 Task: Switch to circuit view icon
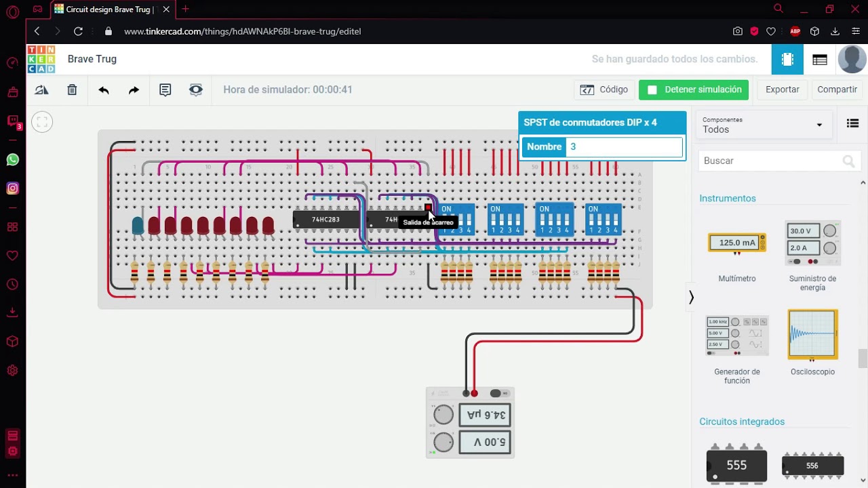[x=787, y=60]
